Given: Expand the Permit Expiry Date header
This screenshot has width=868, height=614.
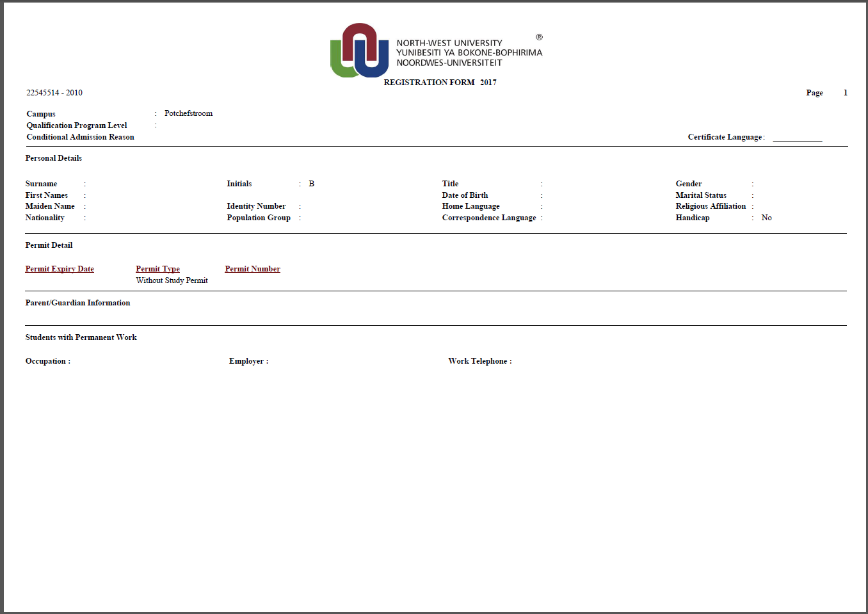Looking at the screenshot, I should coord(60,268).
